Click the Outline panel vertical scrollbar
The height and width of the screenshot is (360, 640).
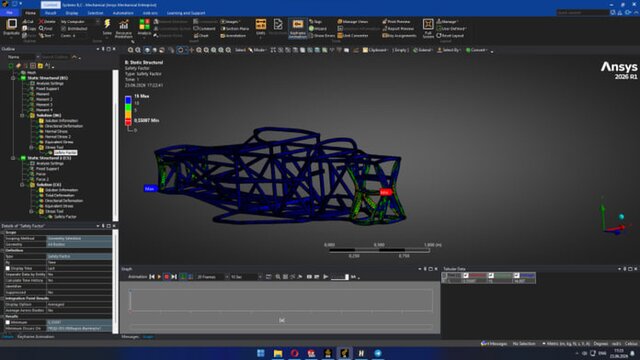pyautogui.click(x=116, y=145)
